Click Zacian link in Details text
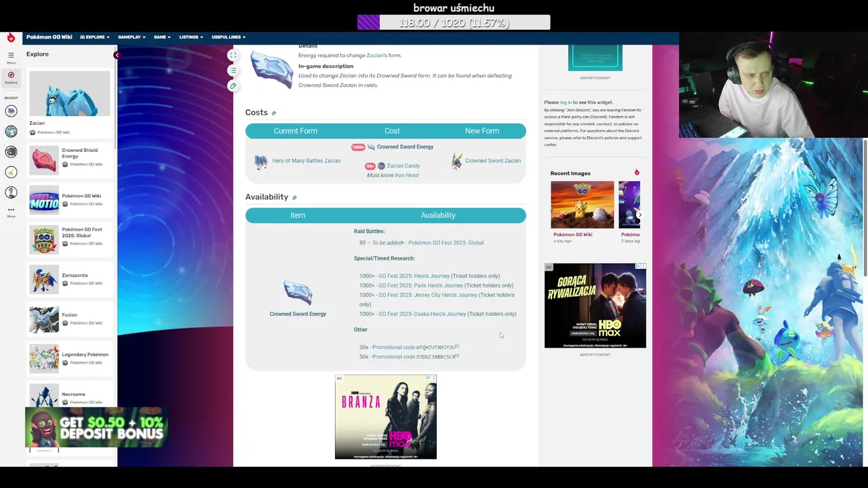868x488 pixels. [375, 56]
